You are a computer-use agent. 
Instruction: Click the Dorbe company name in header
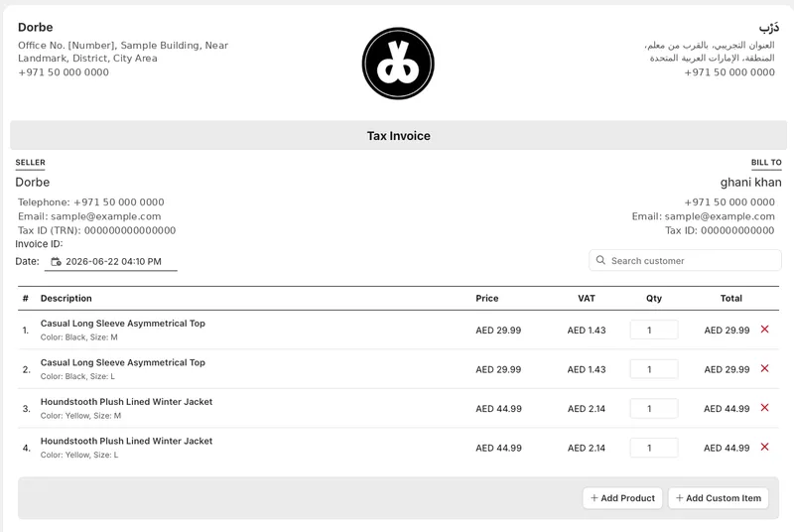click(x=36, y=28)
